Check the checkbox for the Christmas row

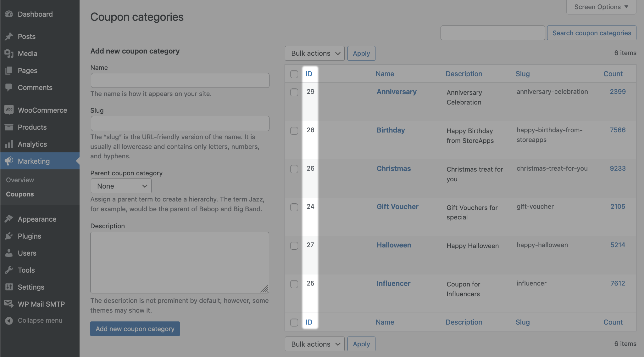coord(294,169)
